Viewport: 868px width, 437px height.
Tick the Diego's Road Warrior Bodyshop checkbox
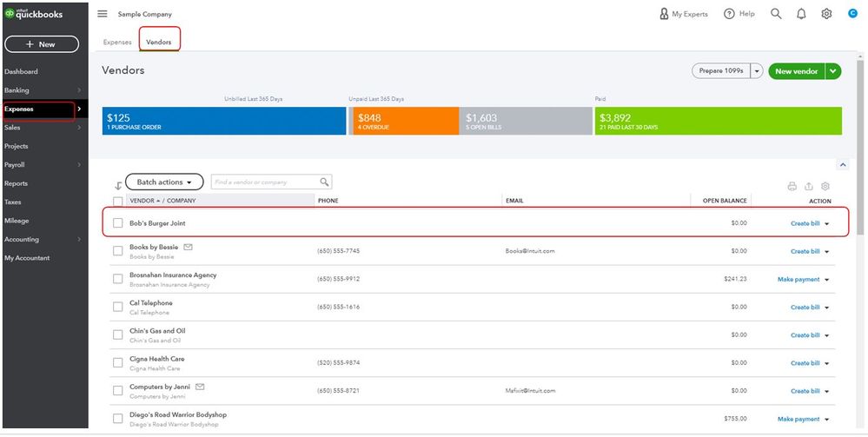click(117, 418)
